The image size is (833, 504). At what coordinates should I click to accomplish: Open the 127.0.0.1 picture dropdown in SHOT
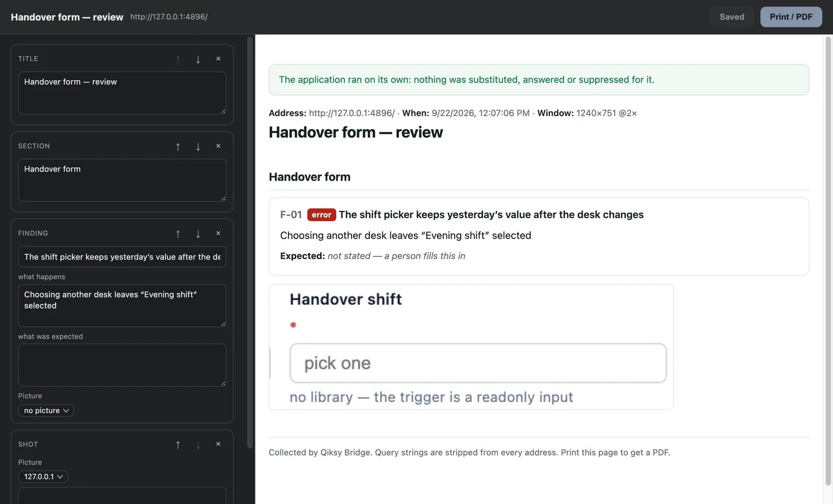(x=43, y=476)
